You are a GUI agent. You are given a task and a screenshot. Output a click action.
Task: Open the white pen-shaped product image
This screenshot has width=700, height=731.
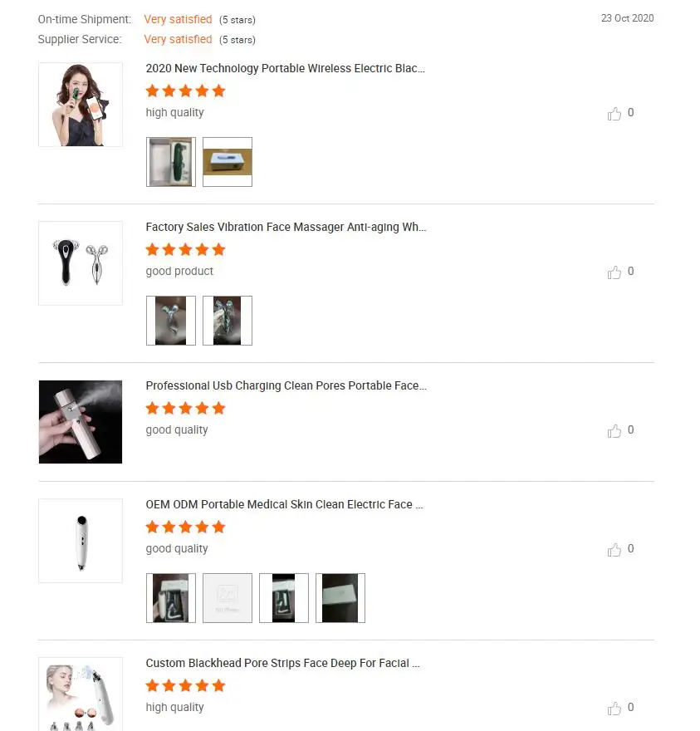click(x=81, y=541)
